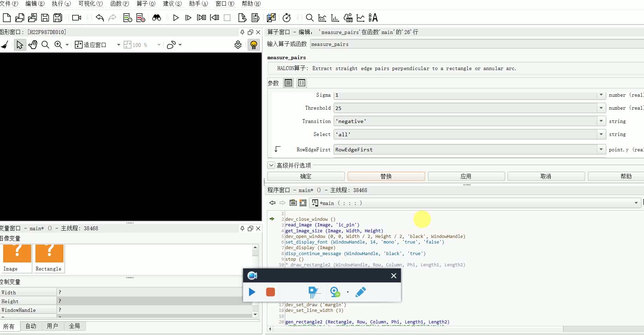Expand the 高级并行选项 section

(271, 165)
